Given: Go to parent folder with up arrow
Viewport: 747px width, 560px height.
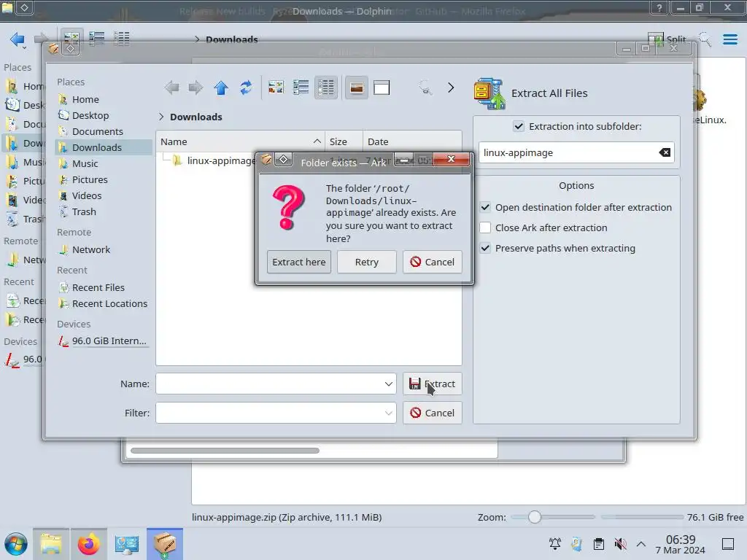Looking at the screenshot, I should tap(220, 87).
